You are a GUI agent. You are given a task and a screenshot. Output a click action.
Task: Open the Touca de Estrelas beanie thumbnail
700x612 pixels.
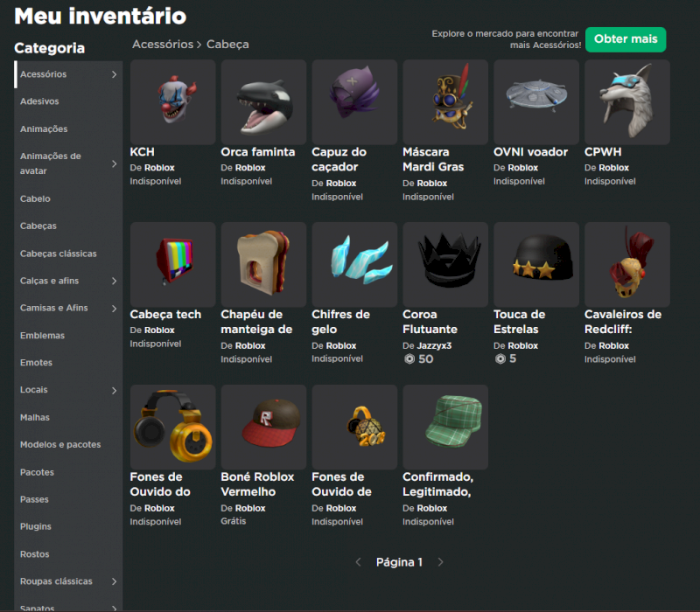point(536,264)
